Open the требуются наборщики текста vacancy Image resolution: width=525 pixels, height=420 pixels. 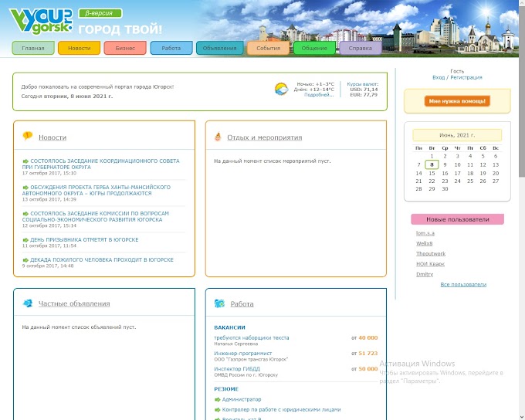252,337
